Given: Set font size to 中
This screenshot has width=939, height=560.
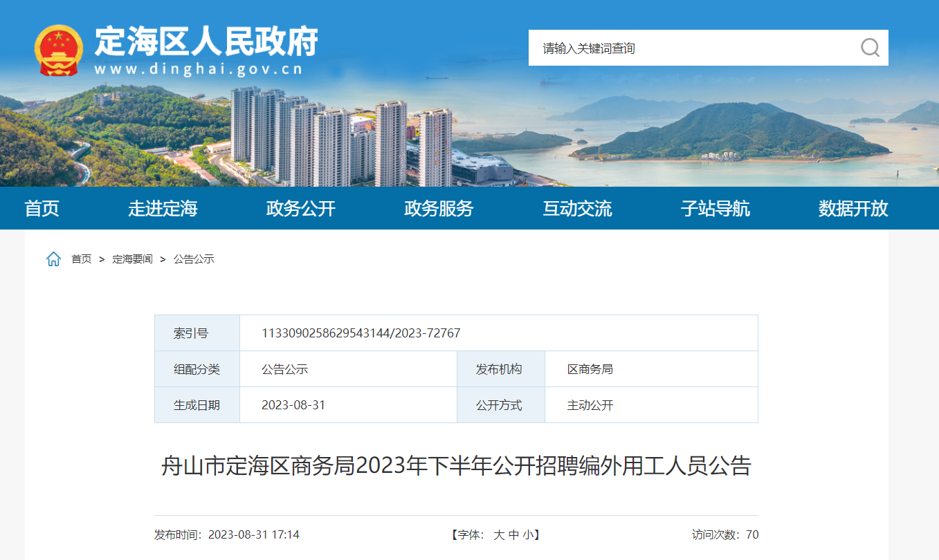Looking at the screenshot, I should tap(513, 535).
